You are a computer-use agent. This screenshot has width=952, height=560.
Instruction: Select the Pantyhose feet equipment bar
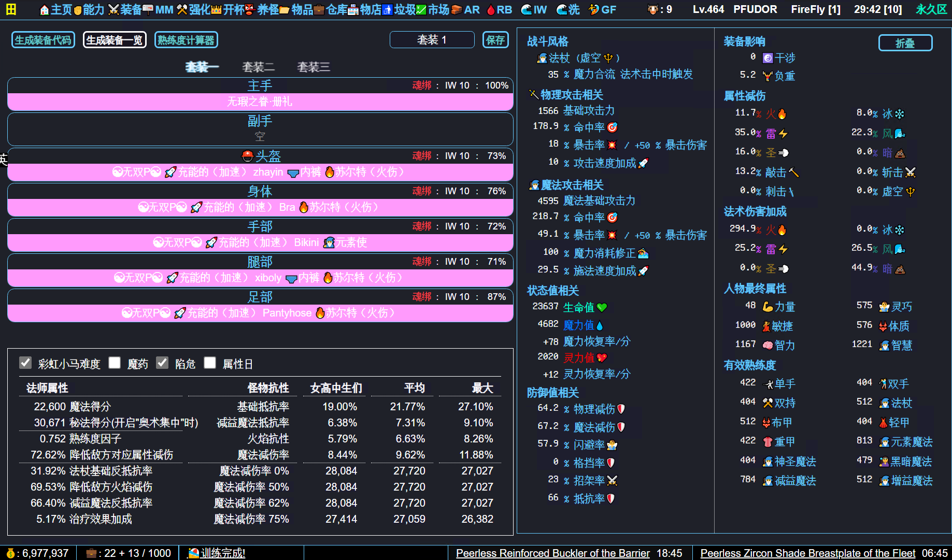(x=260, y=313)
